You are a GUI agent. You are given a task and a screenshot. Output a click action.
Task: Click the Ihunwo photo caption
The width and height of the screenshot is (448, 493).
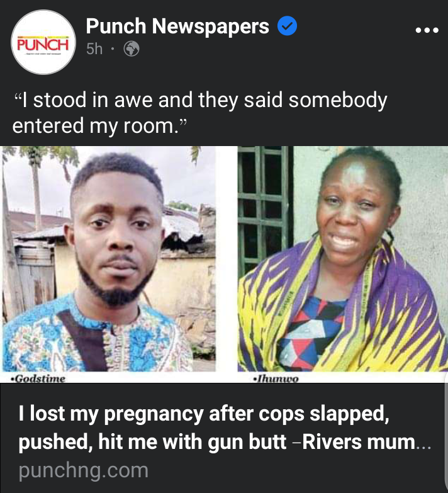[276, 378]
